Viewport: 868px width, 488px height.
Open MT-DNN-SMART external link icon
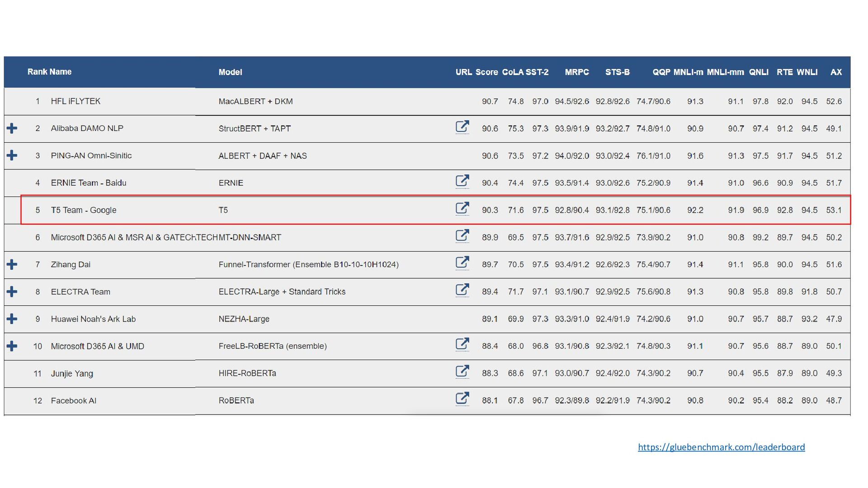coord(462,236)
